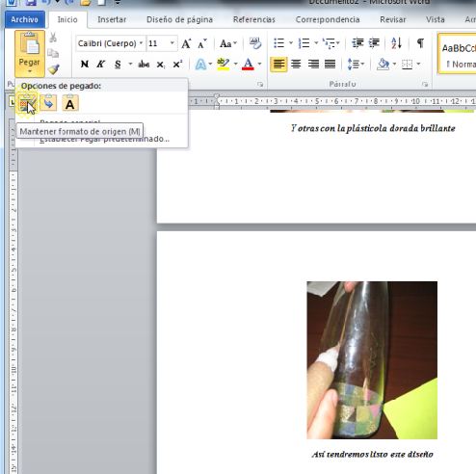
Task: Apply strikethrough with the abc icon
Action: [144, 65]
